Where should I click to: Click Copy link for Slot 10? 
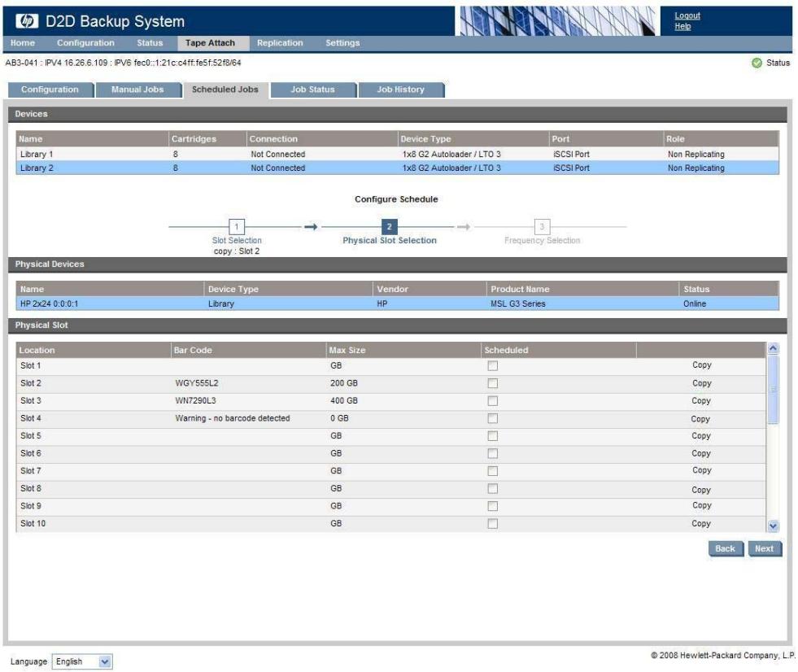(701, 523)
